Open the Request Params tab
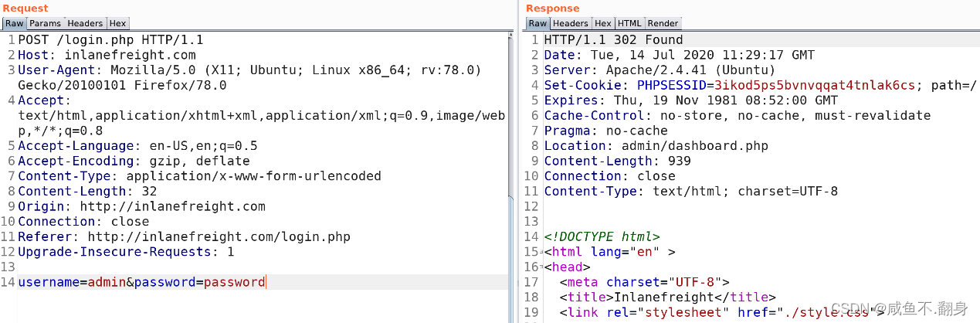 tap(45, 24)
